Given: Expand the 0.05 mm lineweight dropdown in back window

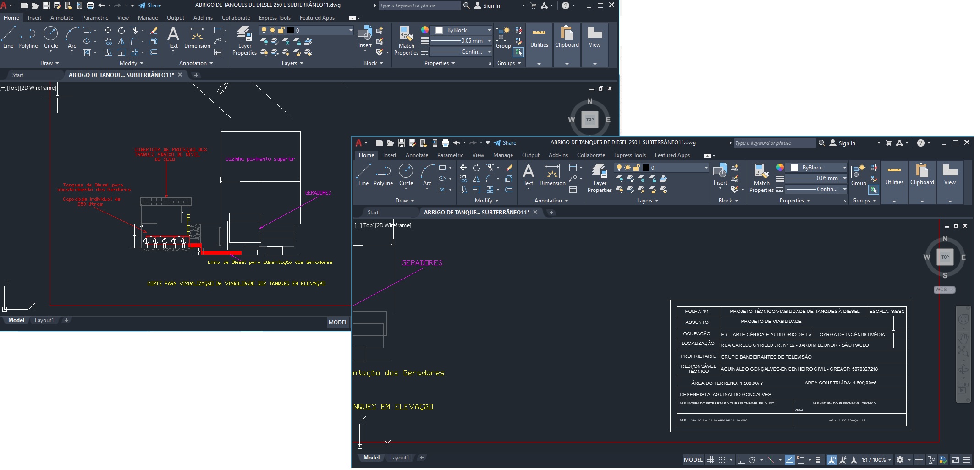Looking at the screenshot, I should coord(489,41).
